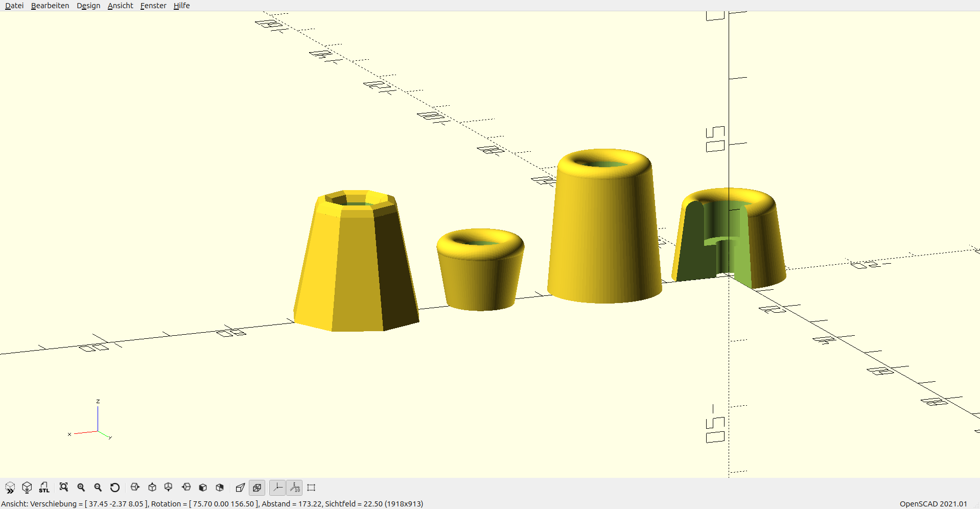Zoom in using the plus magnifier
Image resolution: width=980 pixels, height=509 pixels.
[x=81, y=488]
